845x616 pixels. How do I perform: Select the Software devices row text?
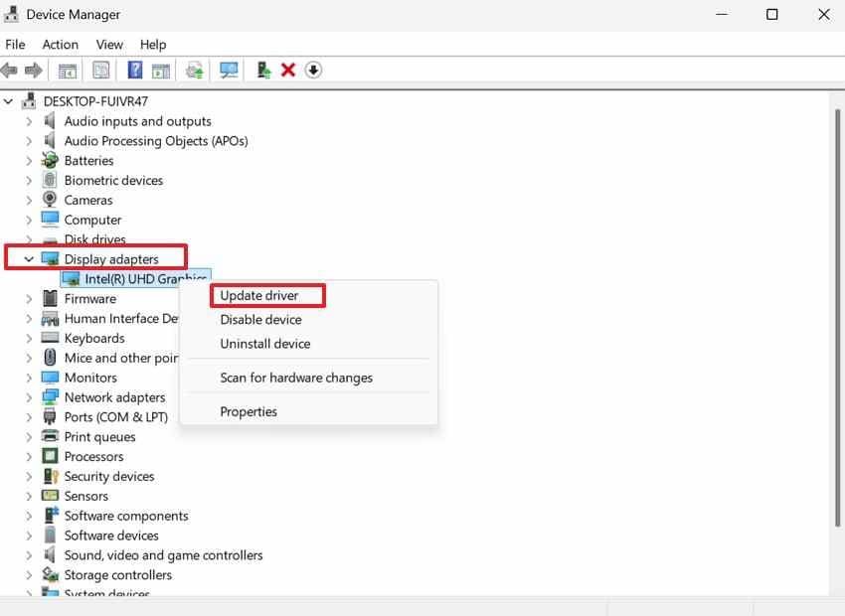pos(111,536)
